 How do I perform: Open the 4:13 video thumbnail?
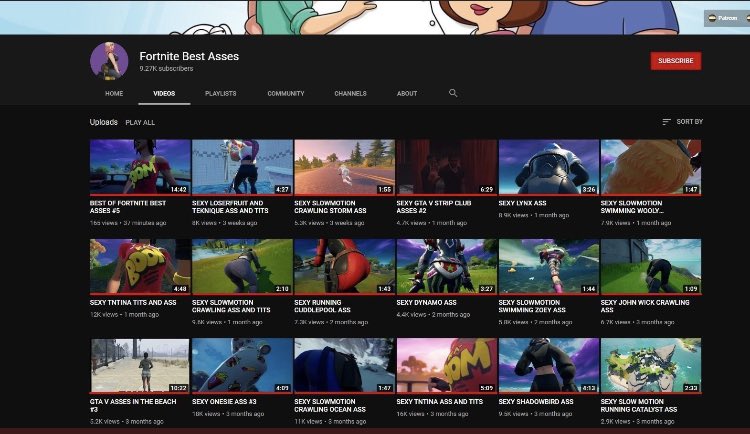point(549,366)
